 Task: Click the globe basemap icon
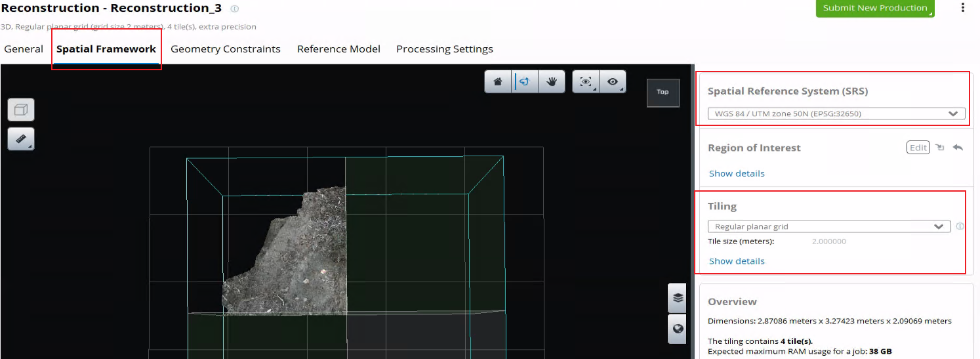678,329
